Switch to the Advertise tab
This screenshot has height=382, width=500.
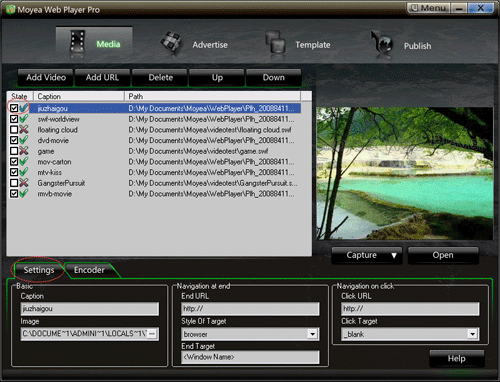click(194, 44)
